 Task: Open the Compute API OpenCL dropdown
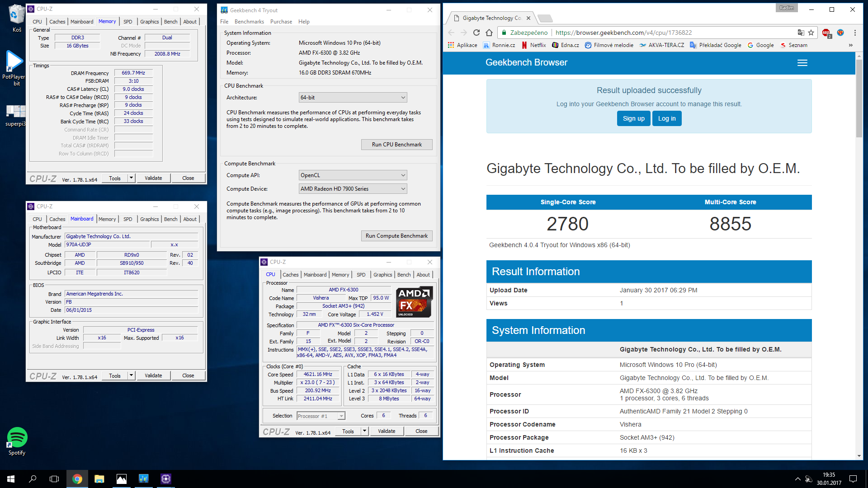pyautogui.click(x=353, y=175)
